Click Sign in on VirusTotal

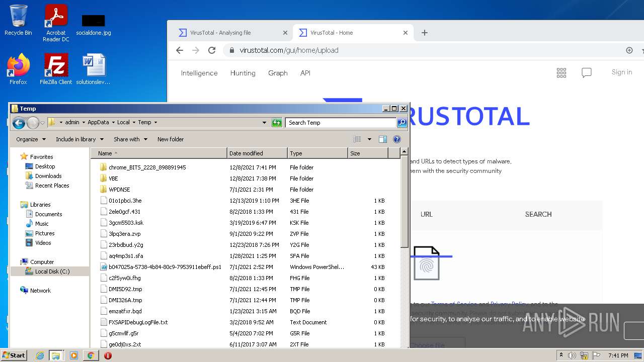[622, 72]
